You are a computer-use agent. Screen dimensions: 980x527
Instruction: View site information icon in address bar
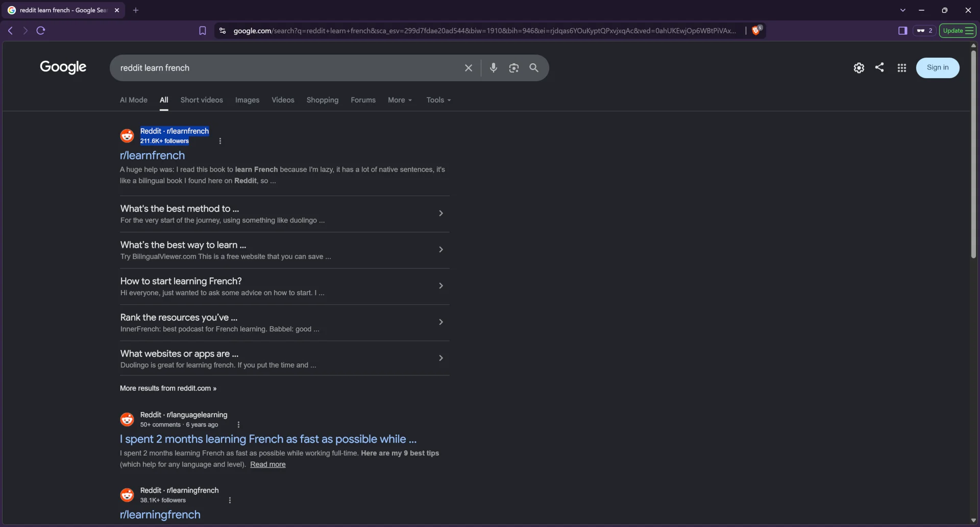coord(223,31)
